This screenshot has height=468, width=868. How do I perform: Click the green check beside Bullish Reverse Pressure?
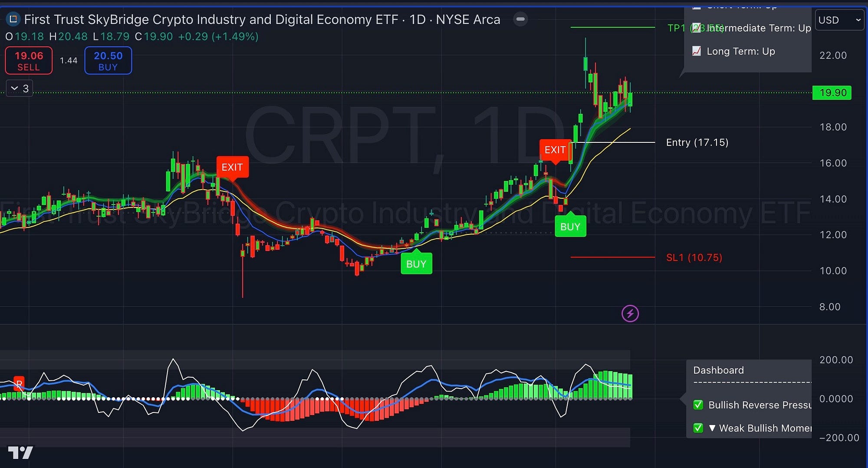click(x=698, y=405)
